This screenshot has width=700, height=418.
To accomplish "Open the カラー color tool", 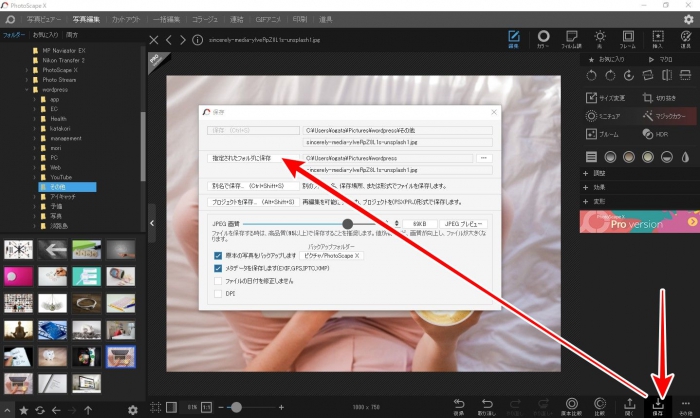I will click(543, 39).
